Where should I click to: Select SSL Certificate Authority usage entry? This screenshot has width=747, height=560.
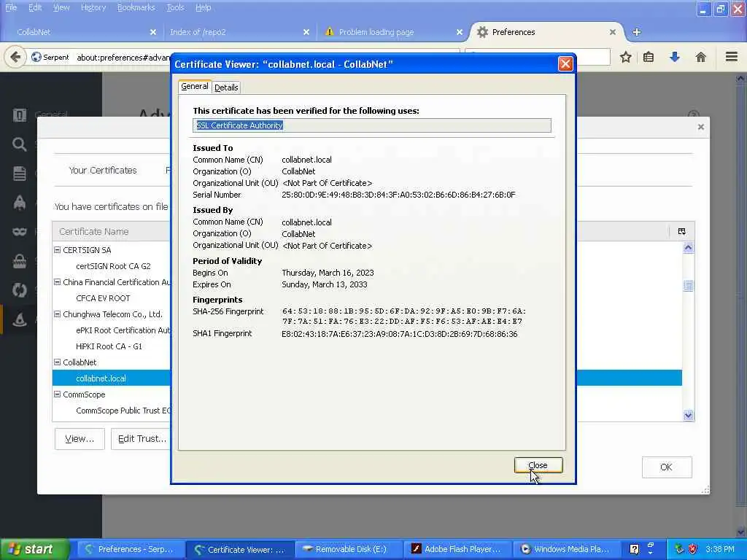(371, 125)
